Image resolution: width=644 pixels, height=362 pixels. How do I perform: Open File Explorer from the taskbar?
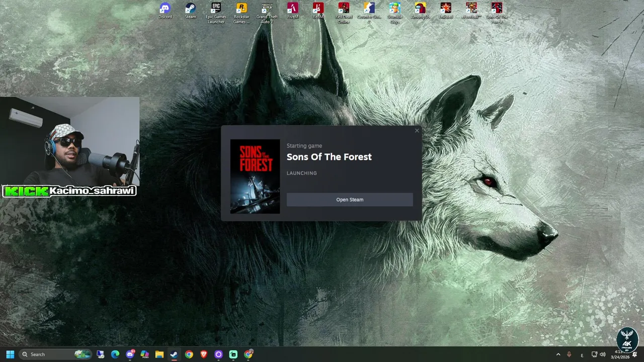pos(159,354)
